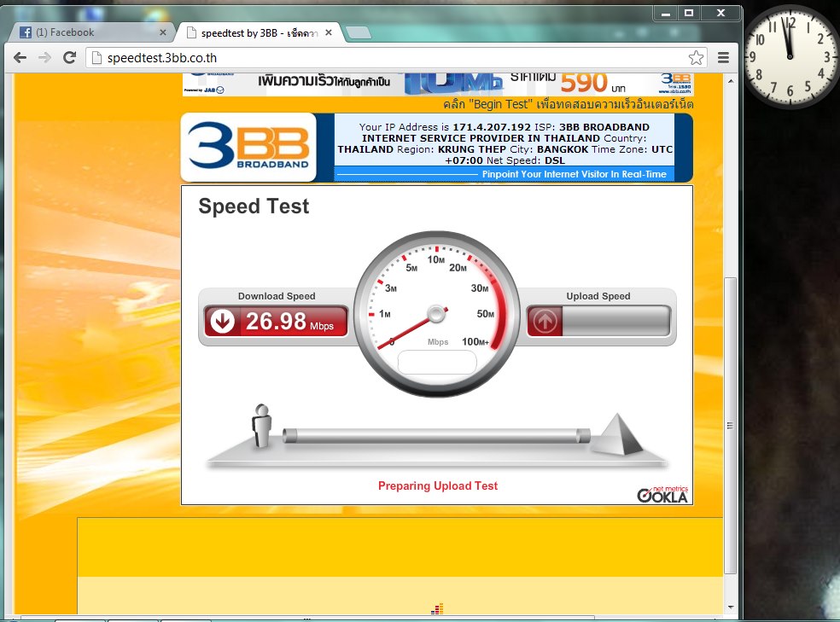
Task: Click the 10Mb 590 baht ad banner
Action: point(438,84)
